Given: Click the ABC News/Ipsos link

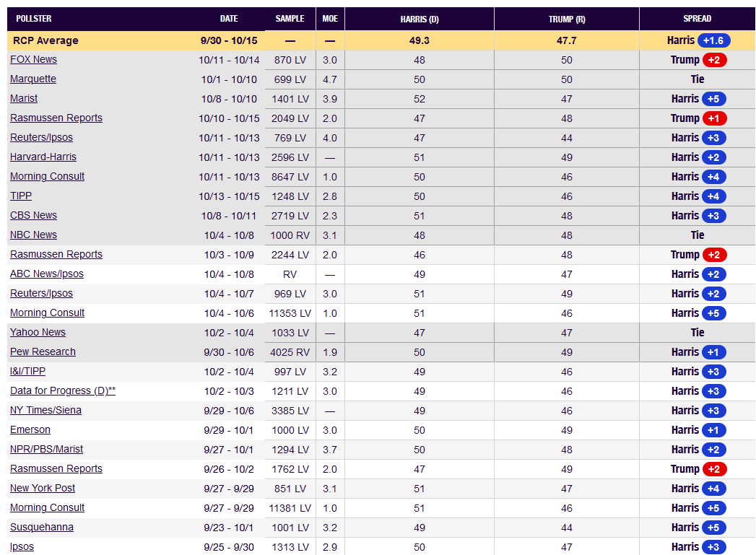Looking at the screenshot, I should click(47, 274).
